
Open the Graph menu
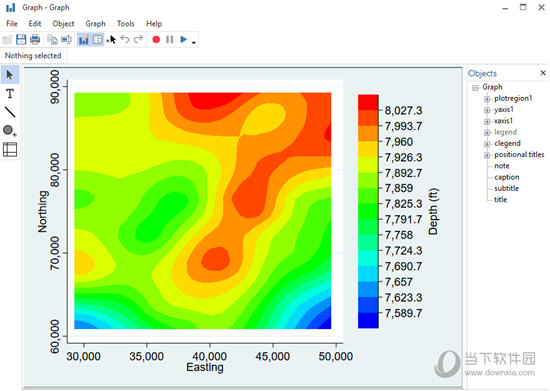95,23
